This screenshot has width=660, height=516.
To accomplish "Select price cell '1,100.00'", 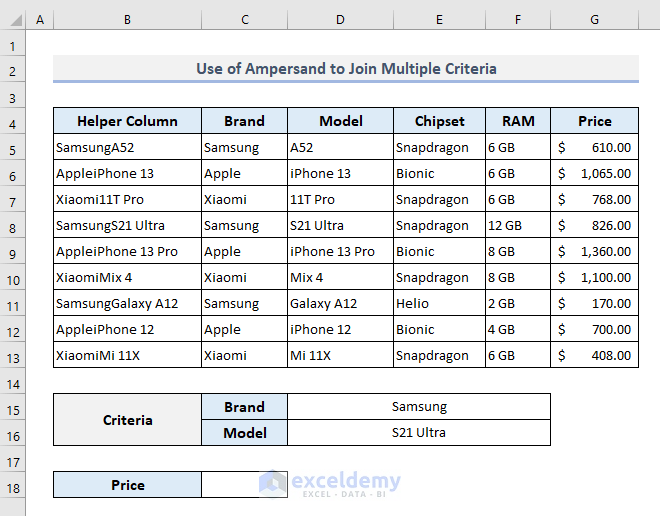I will pos(594,277).
